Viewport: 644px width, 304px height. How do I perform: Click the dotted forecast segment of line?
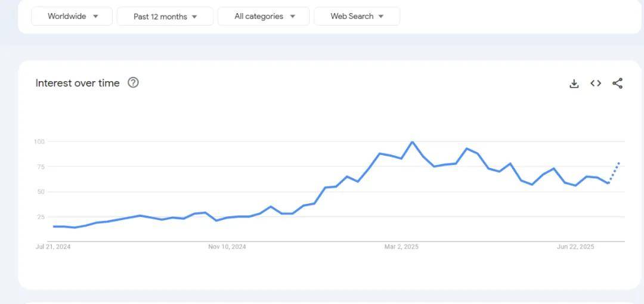[x=614, y=172]
